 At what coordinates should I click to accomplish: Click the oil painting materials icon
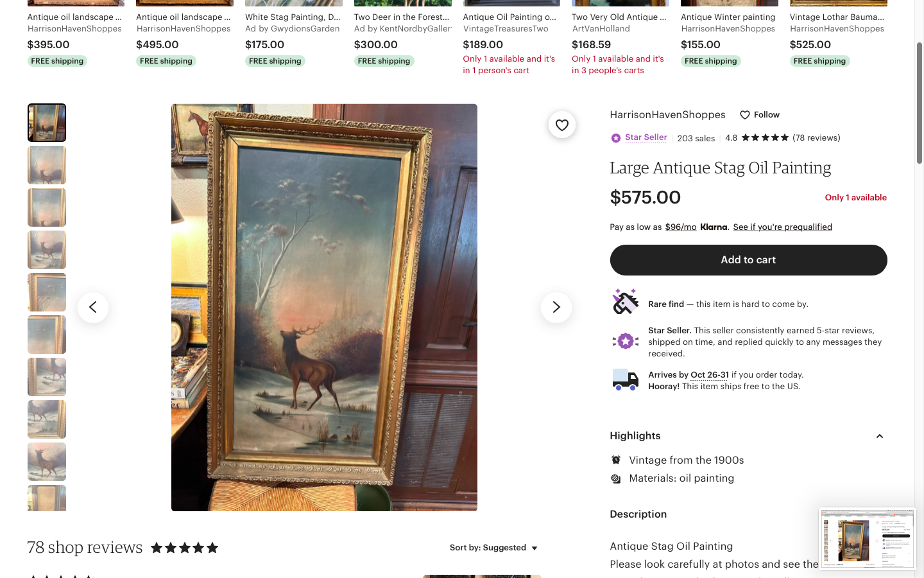pos(616,478)
